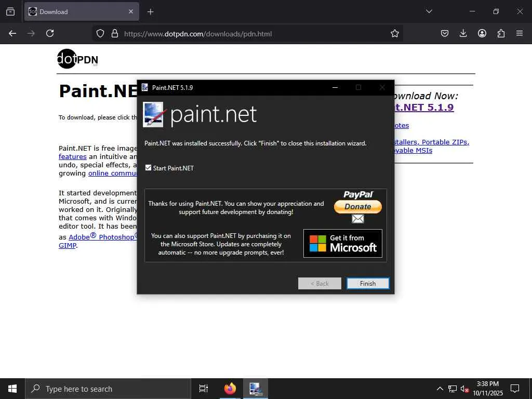Uncheck the Start Paint.NET checkbox
The height and width of the screenshot is (399, 532).
(148, 168)
